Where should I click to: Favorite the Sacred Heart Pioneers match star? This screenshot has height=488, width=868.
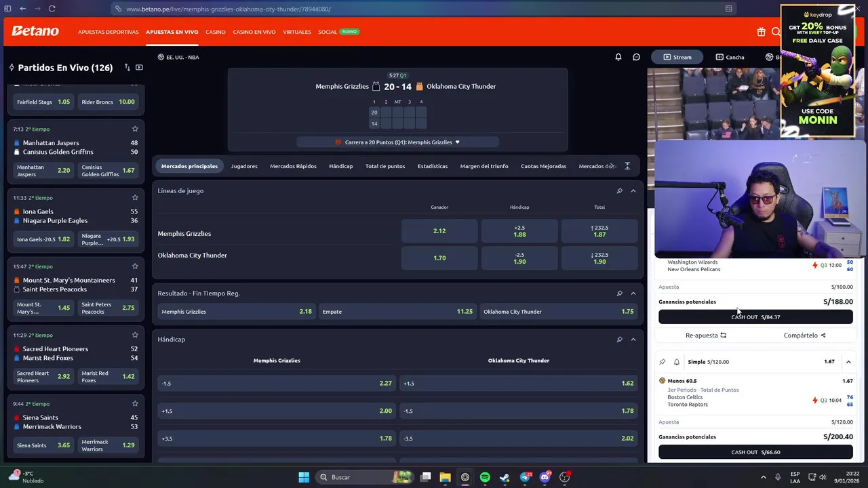pos(135,335)
